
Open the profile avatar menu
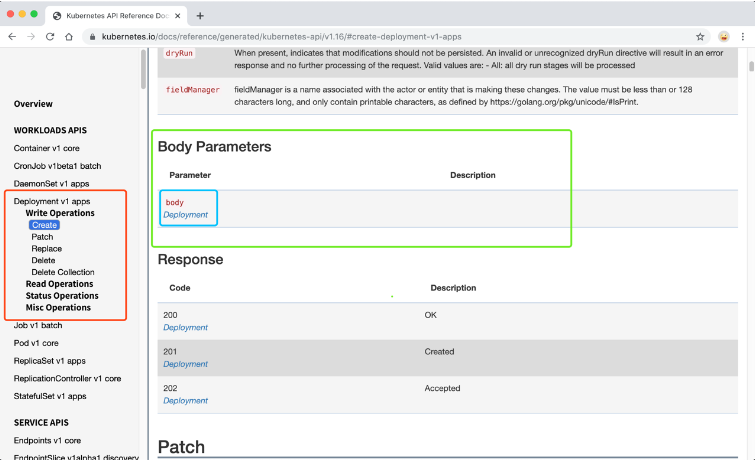(x=723, y=37)
